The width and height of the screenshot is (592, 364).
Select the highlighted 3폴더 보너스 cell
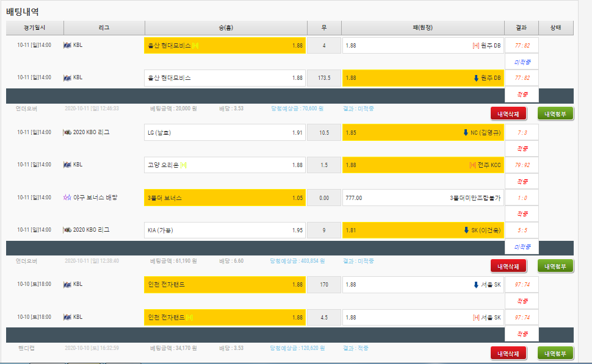pyautogui.click(x=225, y=198)
